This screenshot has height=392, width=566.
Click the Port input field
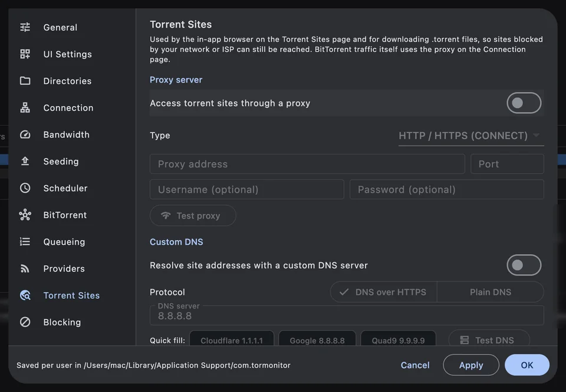(x=507, y=164)
